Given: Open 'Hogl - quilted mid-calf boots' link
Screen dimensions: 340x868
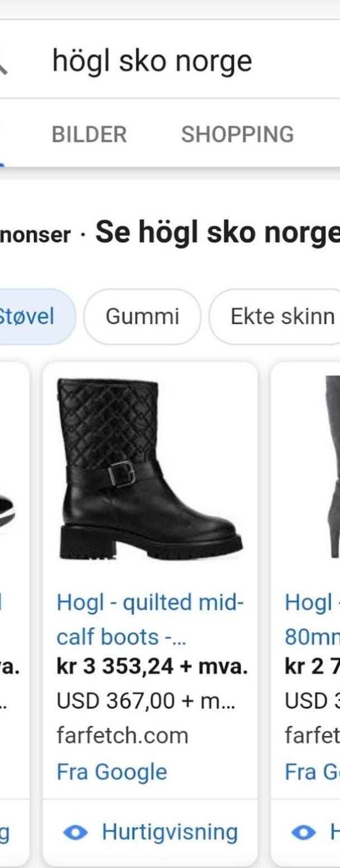Looking at the screenshot, I should [150, 620].
